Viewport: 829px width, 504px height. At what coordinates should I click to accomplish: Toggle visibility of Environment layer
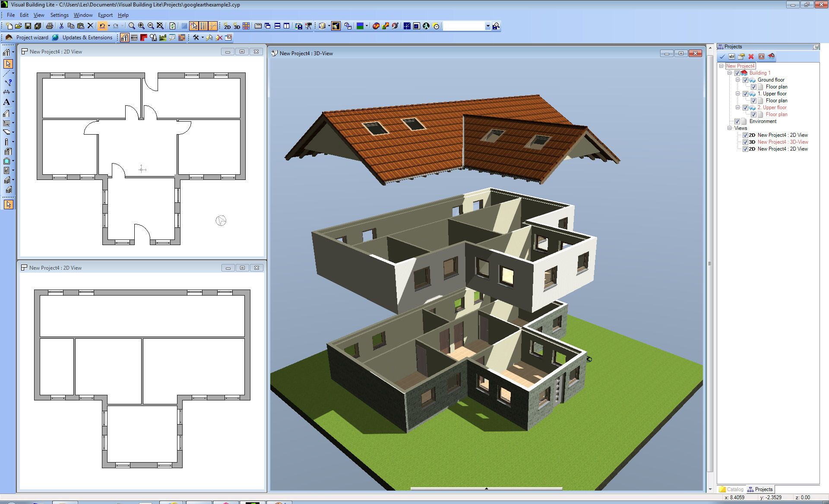click(x=739, y=121)
